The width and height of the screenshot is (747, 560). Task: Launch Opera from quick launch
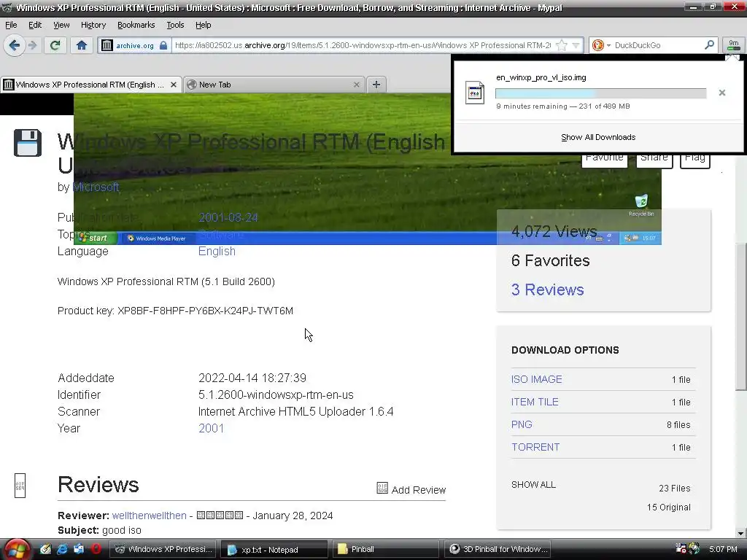[x=96, y=549]
